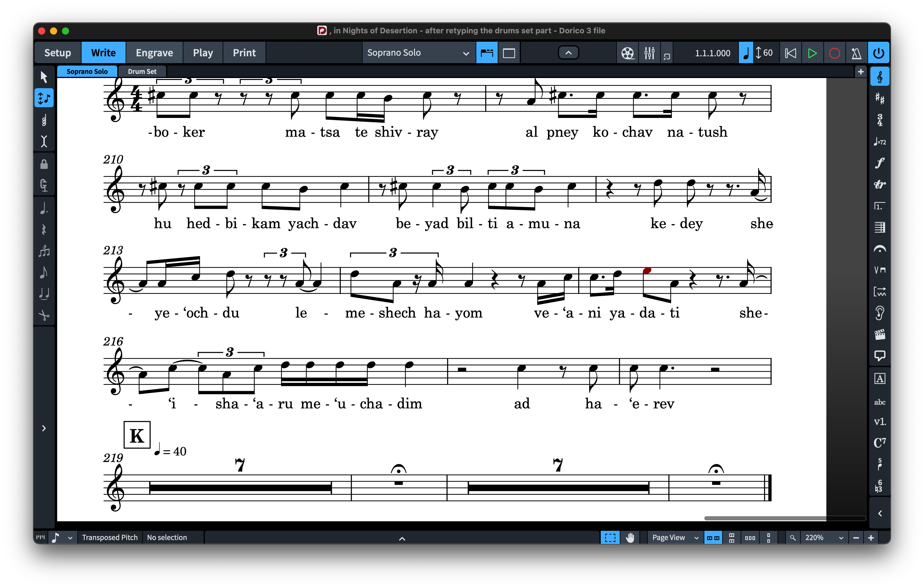The width and height of the screenshot is (924, 588).
Task: Open the Ornaments panel
Action: 879,185
